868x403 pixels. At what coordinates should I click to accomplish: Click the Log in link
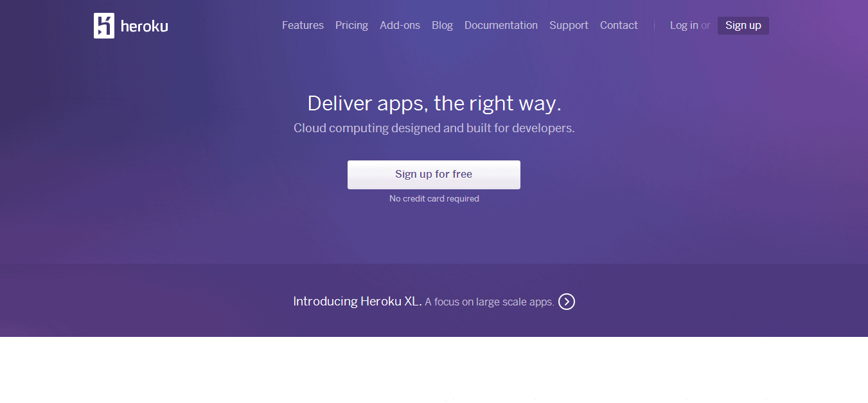pos(684,26)
